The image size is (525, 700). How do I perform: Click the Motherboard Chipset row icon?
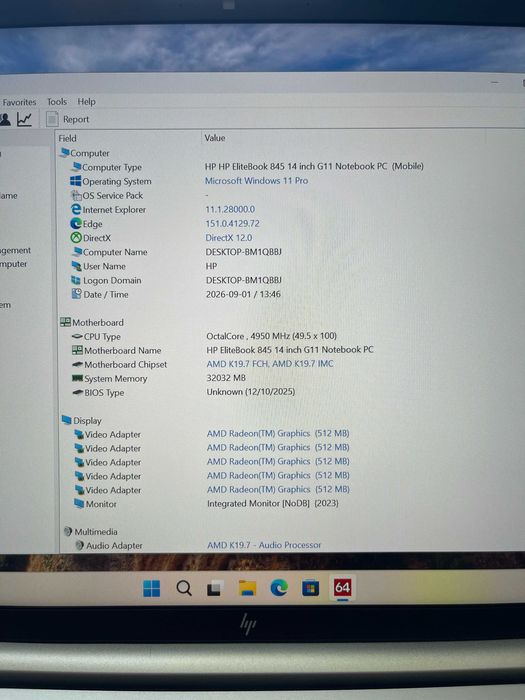point(78,365)
